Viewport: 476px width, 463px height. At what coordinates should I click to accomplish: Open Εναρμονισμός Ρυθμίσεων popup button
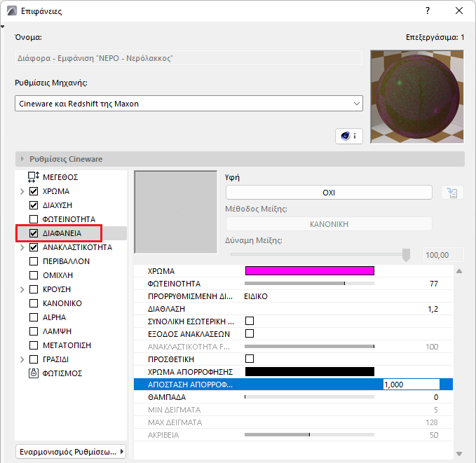point(71,452)
